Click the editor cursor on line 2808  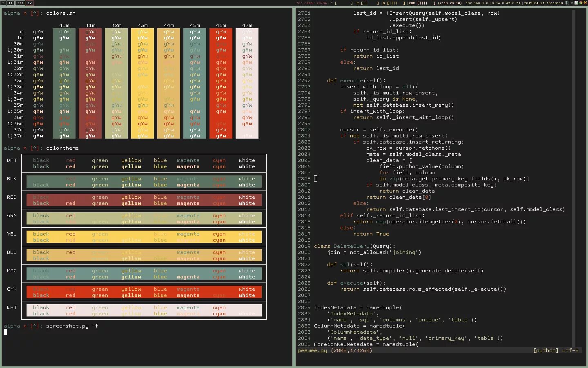coord(316,179)
